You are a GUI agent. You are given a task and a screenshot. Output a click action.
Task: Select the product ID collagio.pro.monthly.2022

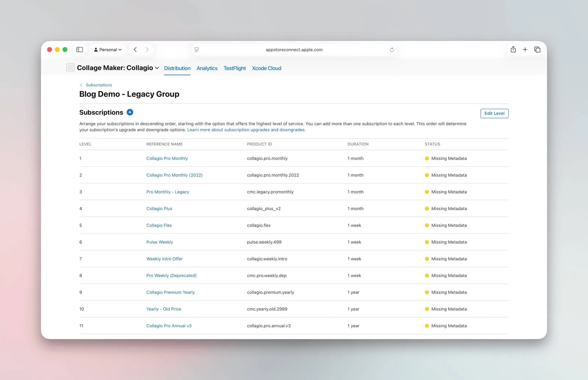coord(273,175)
